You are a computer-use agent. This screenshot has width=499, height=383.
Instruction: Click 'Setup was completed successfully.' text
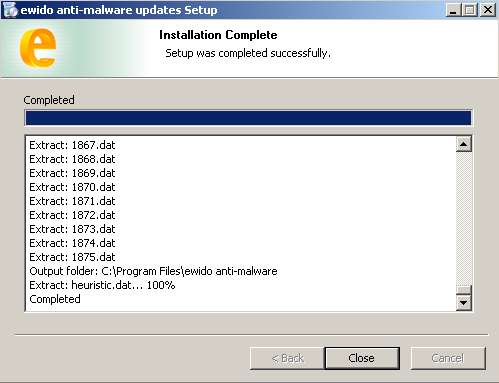point(248,53)
